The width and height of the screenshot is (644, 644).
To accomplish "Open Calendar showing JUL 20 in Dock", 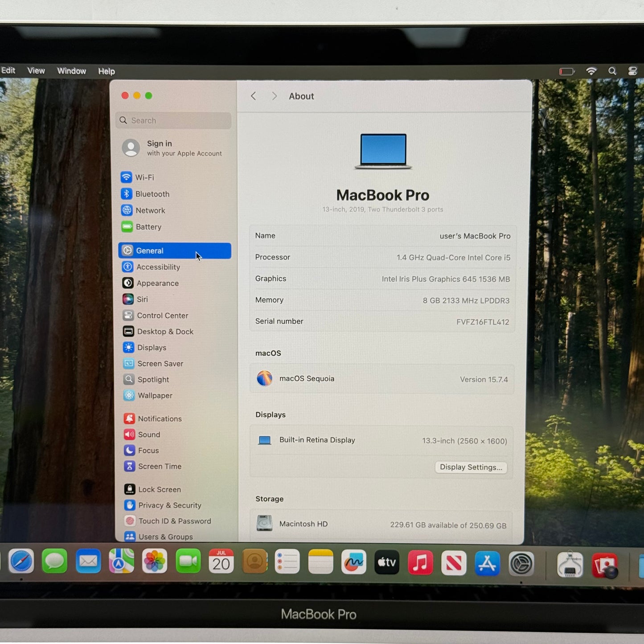I will [x=221, y=562].
